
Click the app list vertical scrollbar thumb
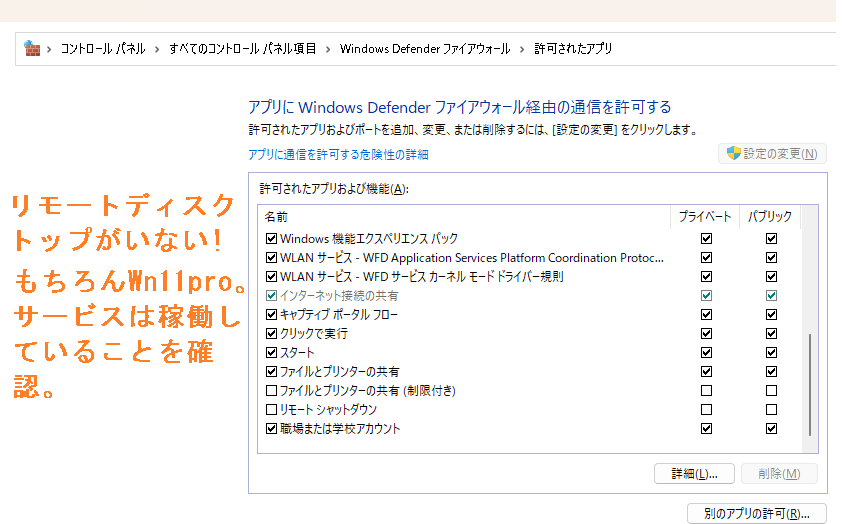(x=811, y=385)
